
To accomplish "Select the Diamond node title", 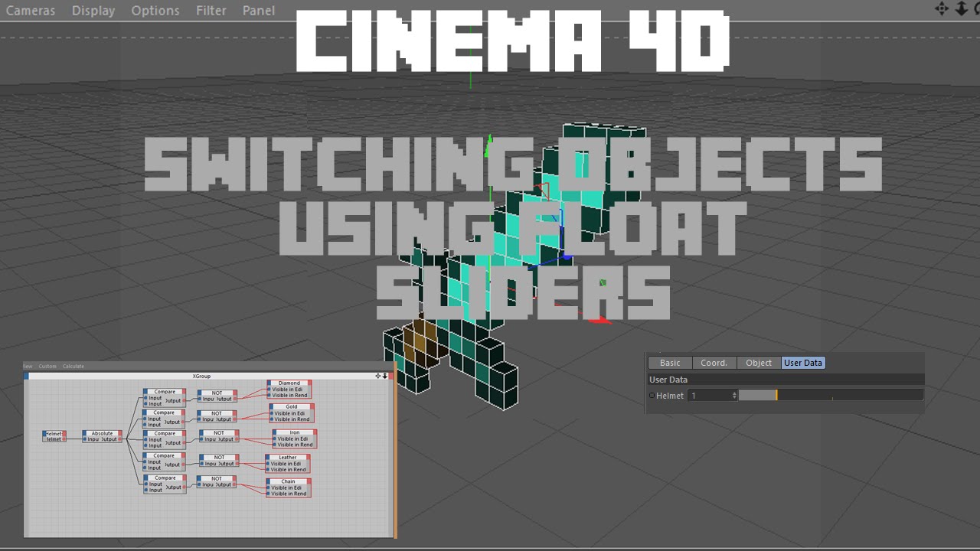I will (289, 383).
